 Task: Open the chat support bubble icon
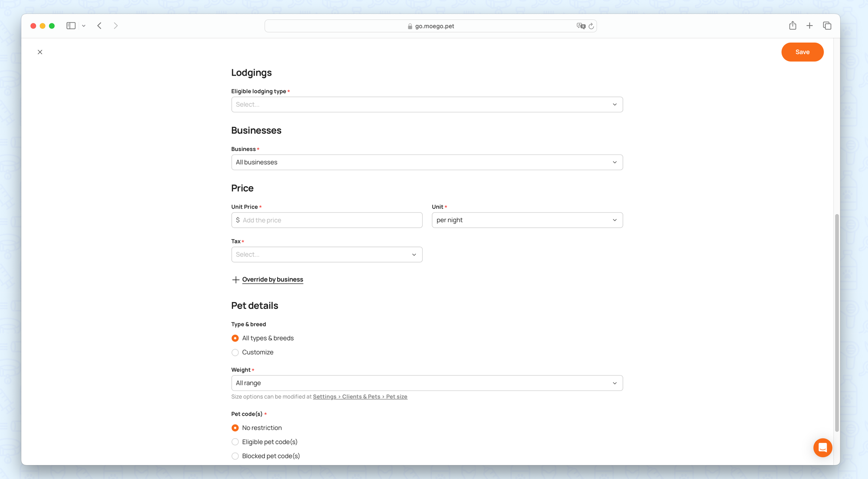(x=822, y=447)
